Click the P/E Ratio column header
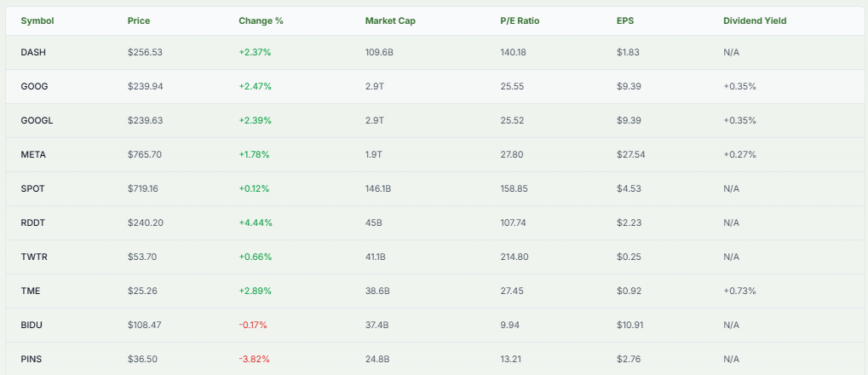The image size is (868, 375). [518, 20]
